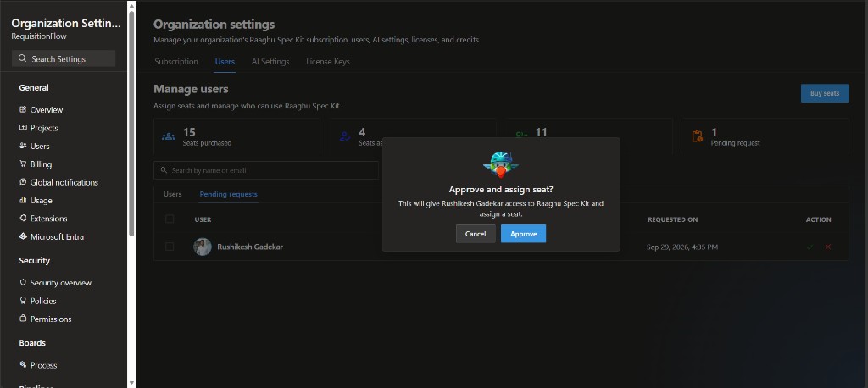Check the Rushikesh Gadekar row checkbox
The height and width of the screenshot is (388, 868).
170,247
